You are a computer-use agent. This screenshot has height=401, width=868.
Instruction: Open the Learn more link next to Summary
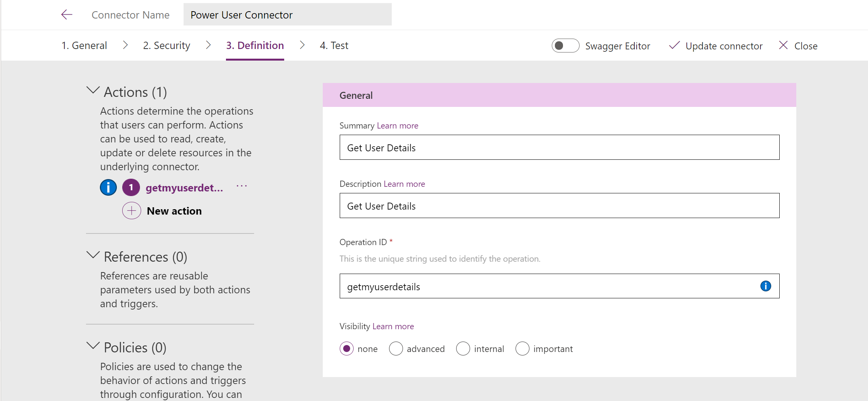[x=397, y=126]
